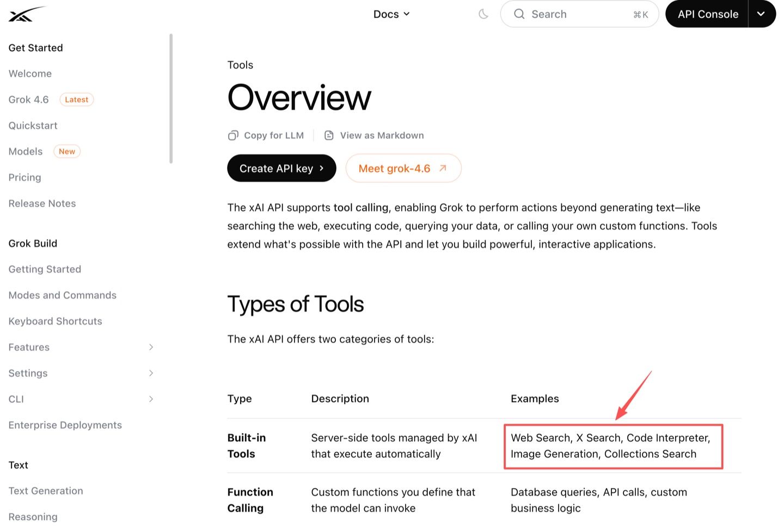Viewport: 784px width, 532px height.
Task: Click the Search input field
Action: click(x=579, y=14)
